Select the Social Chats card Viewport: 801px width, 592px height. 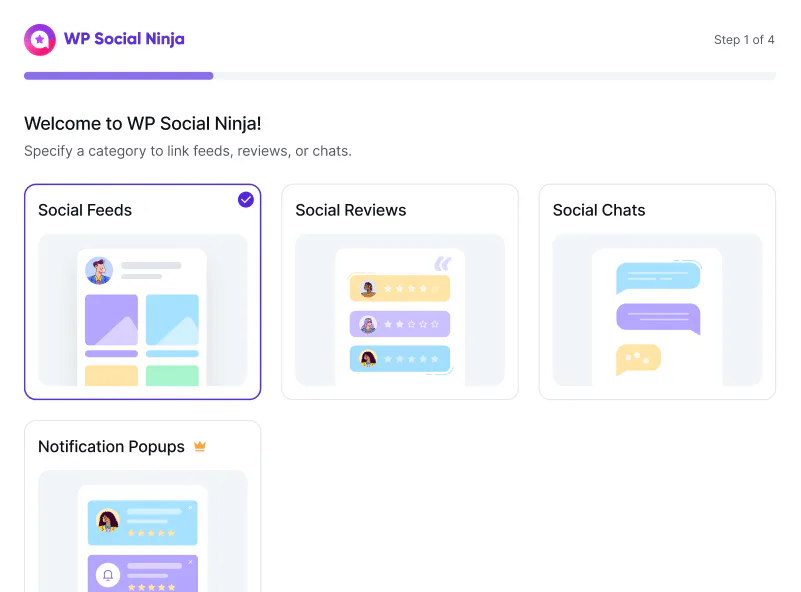(657, 292)
